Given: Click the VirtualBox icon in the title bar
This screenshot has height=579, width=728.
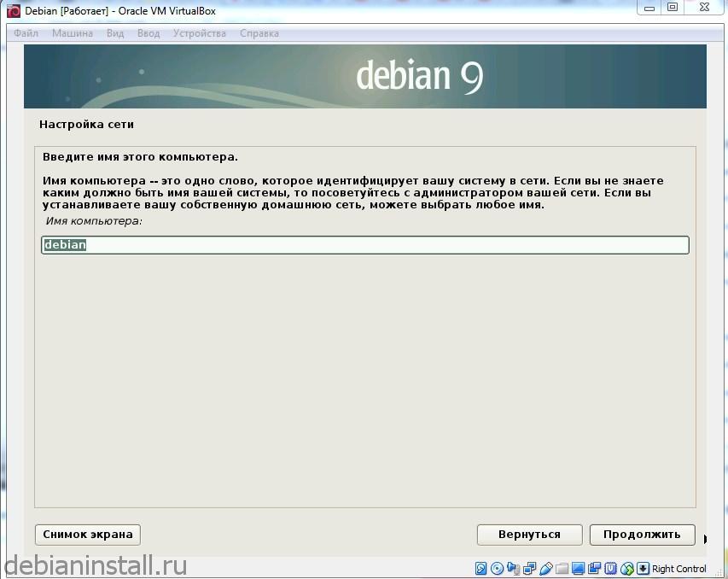Looking at the screenshot, I should [x=11, y=10].
